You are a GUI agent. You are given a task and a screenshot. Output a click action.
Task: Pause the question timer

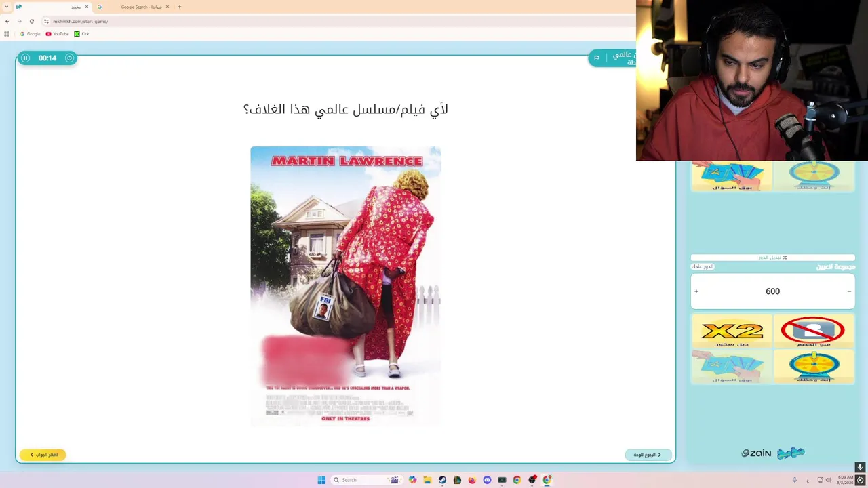(x=25, y=58)
